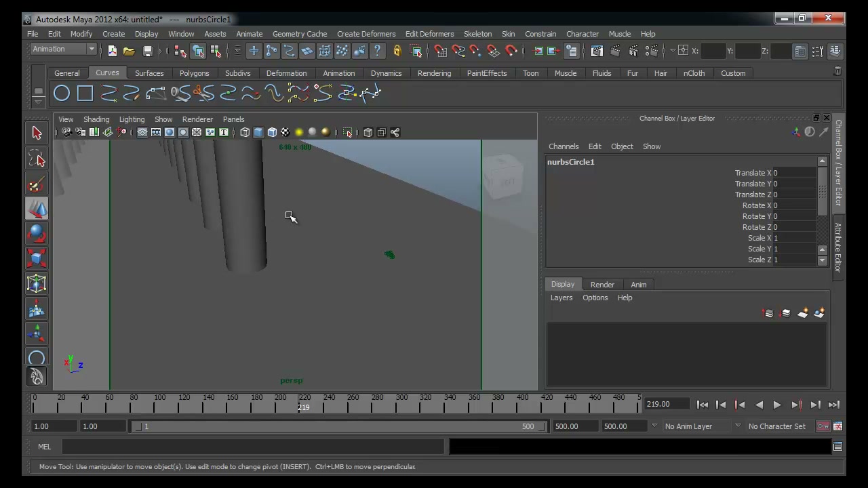This screenshot has width=868, height=488.
Task: Click the MEL command line input
Action: pyautogui.click(x=253, y=447)
